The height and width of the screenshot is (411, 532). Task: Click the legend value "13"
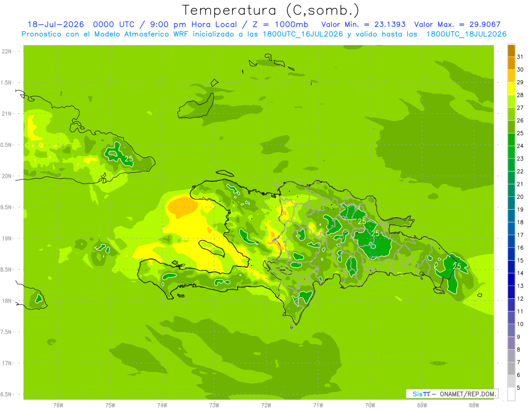(520, 286)
